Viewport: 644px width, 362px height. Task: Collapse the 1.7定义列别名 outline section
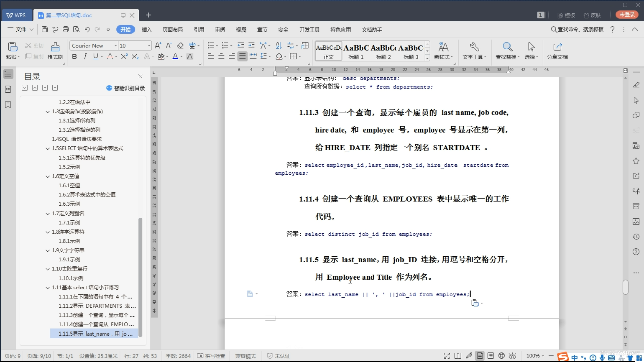click(x=48, y=214)
